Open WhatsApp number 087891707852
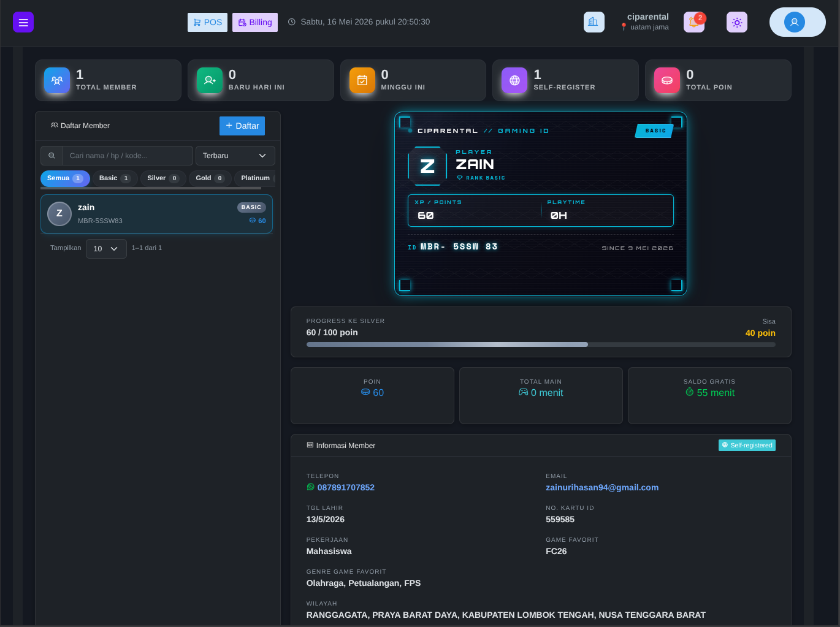 346,487
